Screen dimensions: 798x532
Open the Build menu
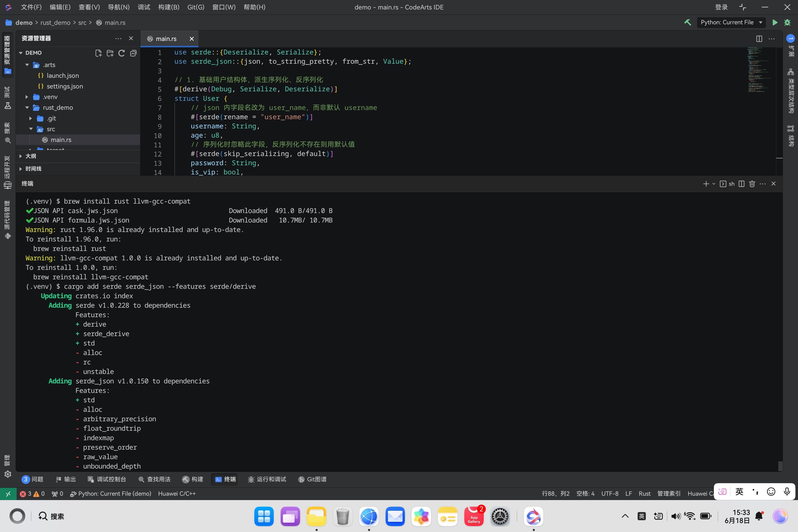point(169,7)
